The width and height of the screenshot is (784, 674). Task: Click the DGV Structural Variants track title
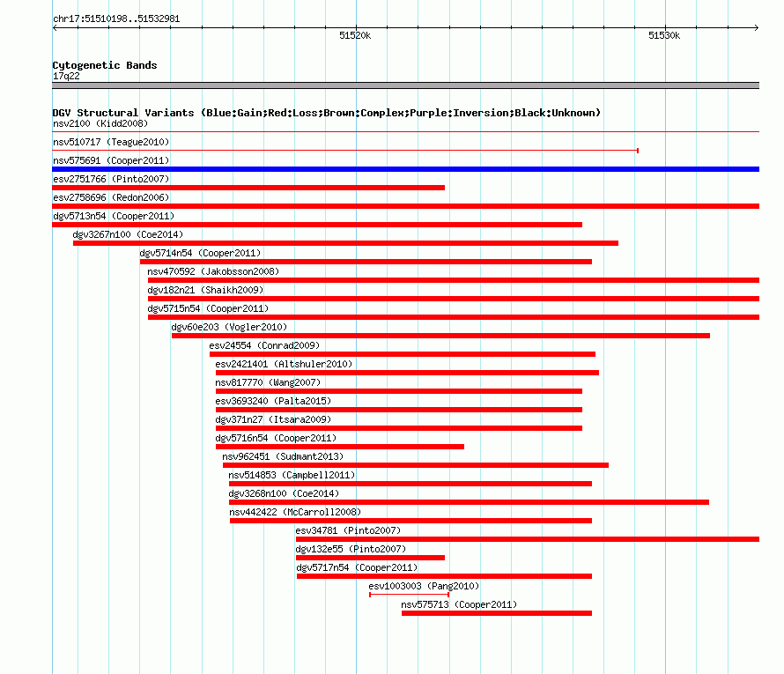tap(326, 113)
